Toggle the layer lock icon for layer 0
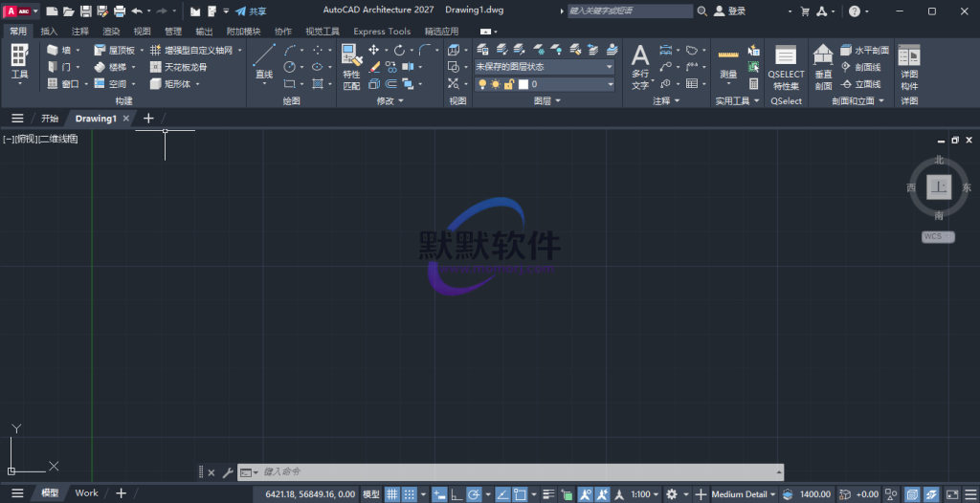 [x=509, y=84]
